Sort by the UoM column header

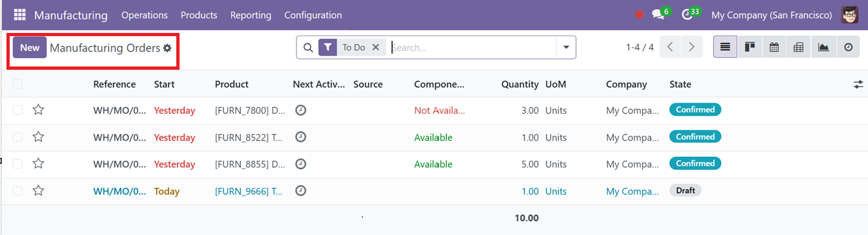pos(555,84)
